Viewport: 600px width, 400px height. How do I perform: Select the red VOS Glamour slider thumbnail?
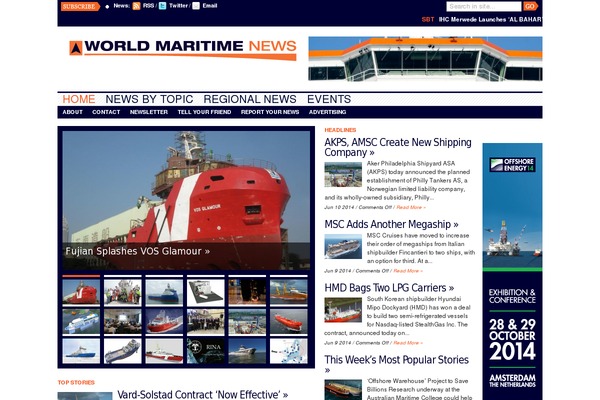tap(81, 292)
